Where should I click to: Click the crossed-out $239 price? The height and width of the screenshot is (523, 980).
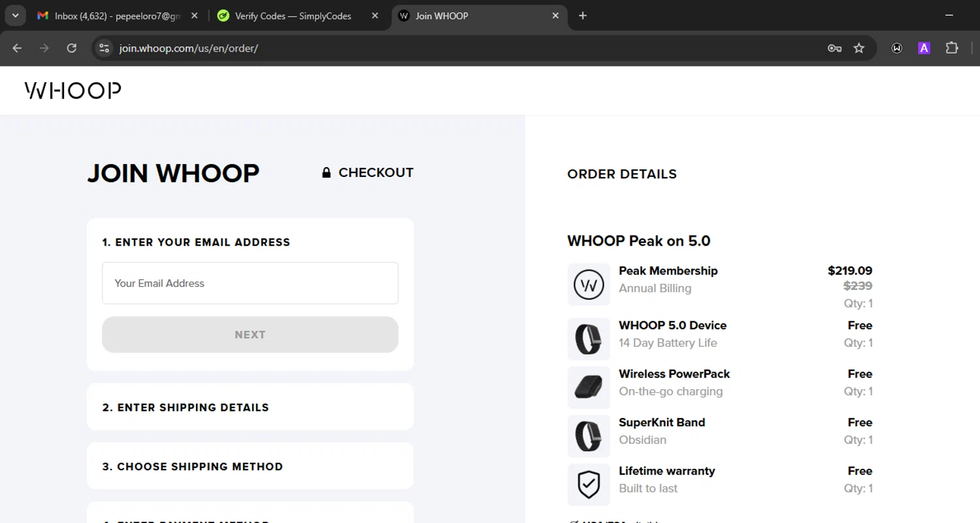pos(858,286)
